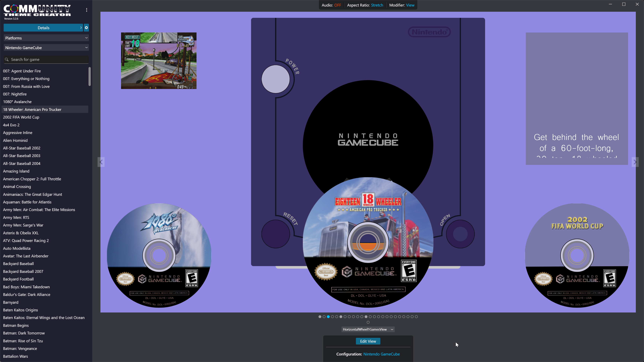Click the chevron arrow on Details button
The width and height of the screenshot is (644, 362).
tap(81, 28)
